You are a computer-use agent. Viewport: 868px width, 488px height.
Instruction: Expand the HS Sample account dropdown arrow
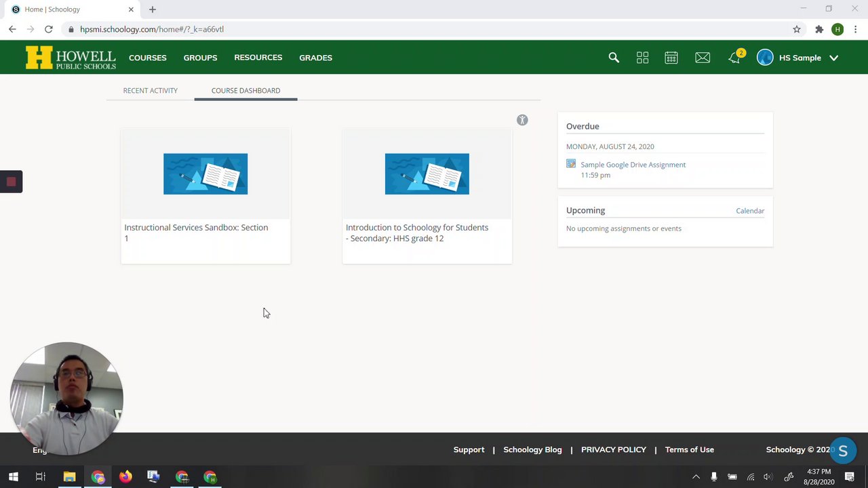(x=834, y=58)
